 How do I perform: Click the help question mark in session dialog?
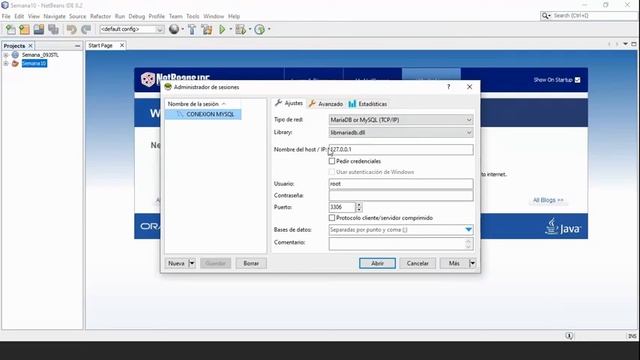coord(449,87)
